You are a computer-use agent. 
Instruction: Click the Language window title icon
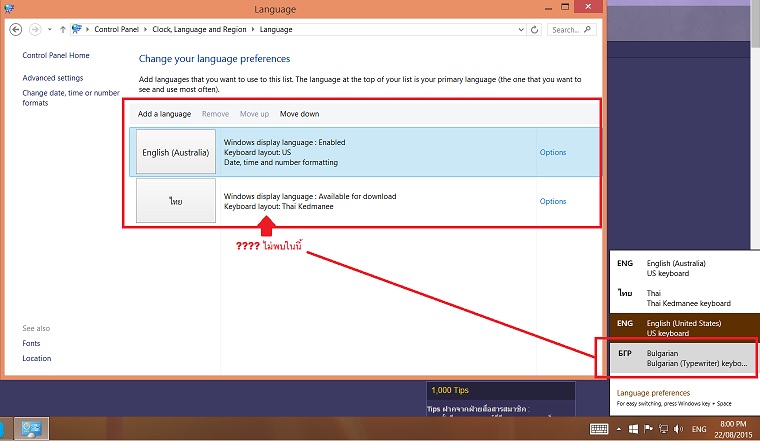(x=9, y=8)
